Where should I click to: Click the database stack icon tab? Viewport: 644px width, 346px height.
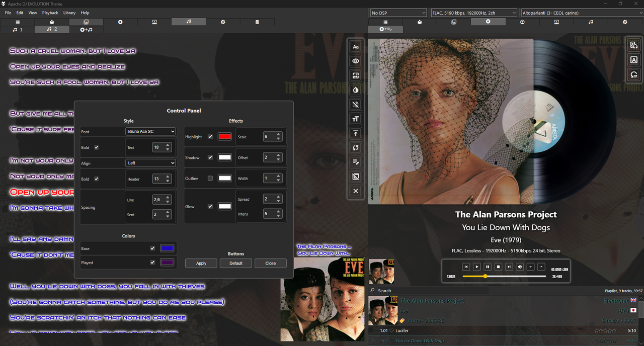(x=257, y=22)
